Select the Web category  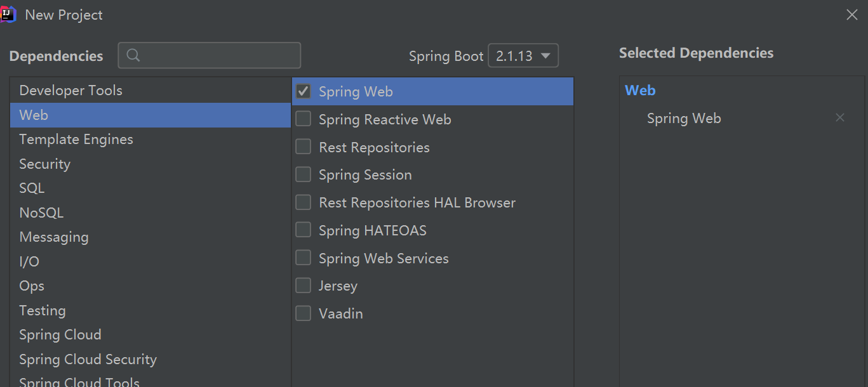[x=33, y=115]
